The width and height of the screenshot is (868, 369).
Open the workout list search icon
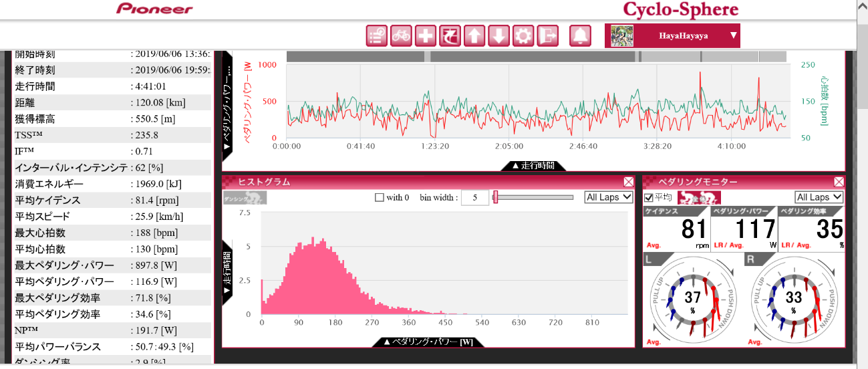(377, 35)
